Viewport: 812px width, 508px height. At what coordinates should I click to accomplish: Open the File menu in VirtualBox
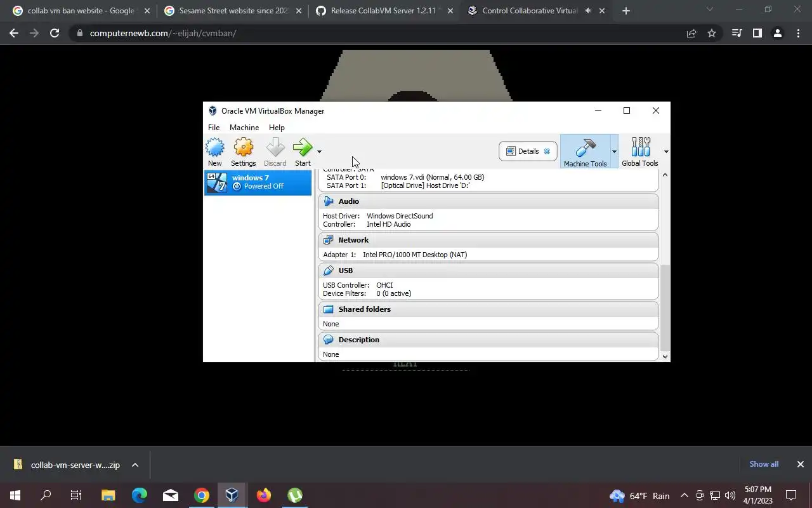click(214, 128)
